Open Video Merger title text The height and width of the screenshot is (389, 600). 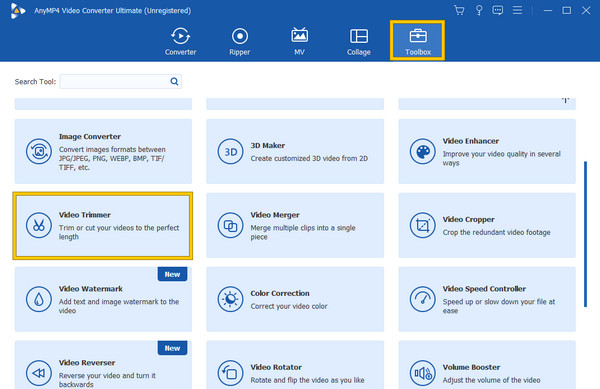point(275,215)
